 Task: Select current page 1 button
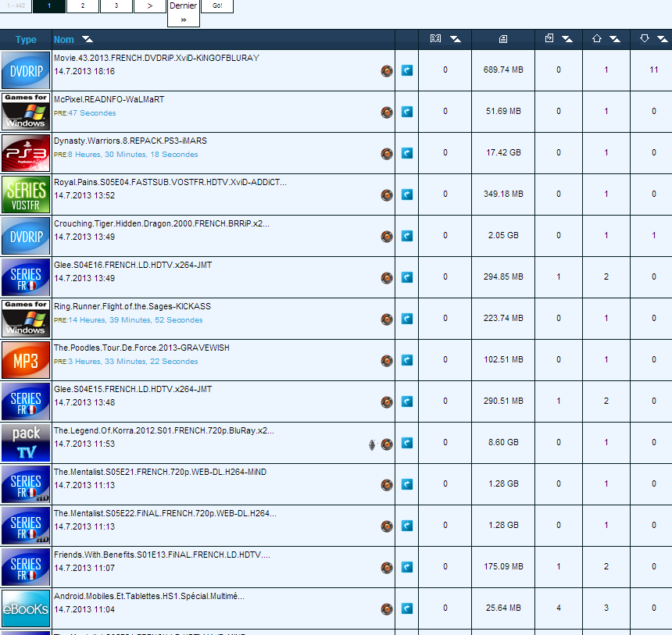(49, 6)
